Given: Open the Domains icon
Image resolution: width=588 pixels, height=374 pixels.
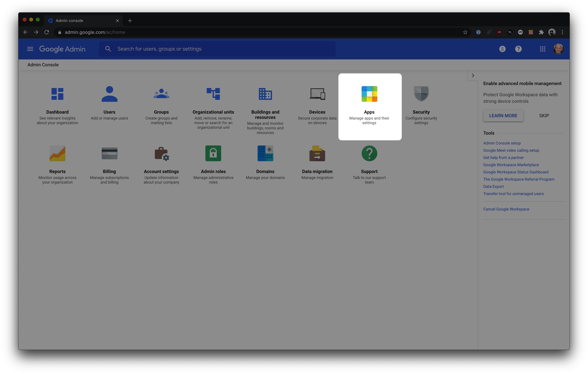Looking at the screenshot, I should [265, 153].
